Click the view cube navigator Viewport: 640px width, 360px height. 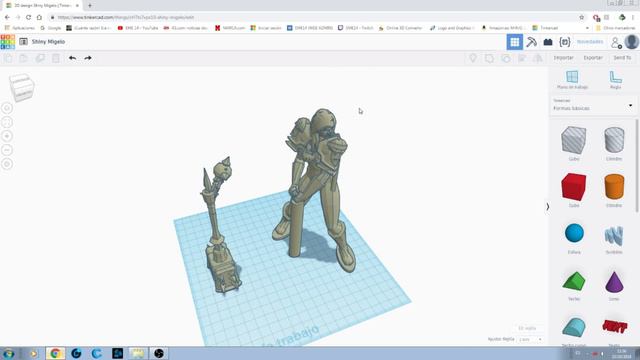(x=22, y=87)
